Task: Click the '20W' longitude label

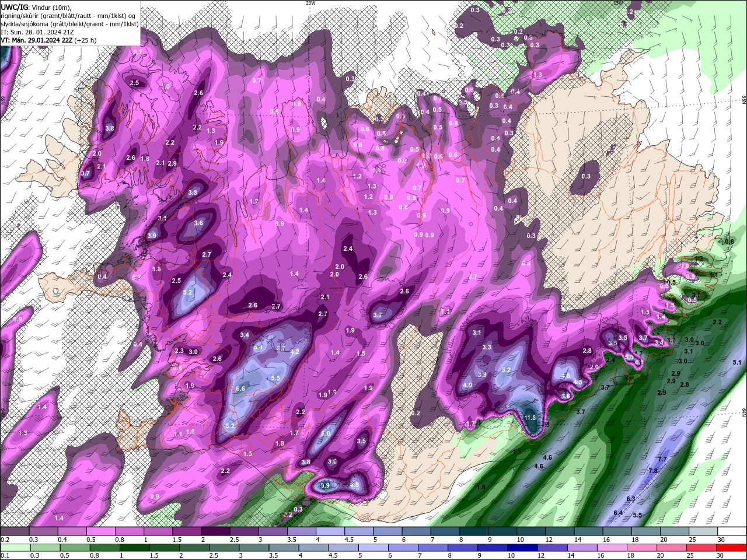Action: point(310,3)
